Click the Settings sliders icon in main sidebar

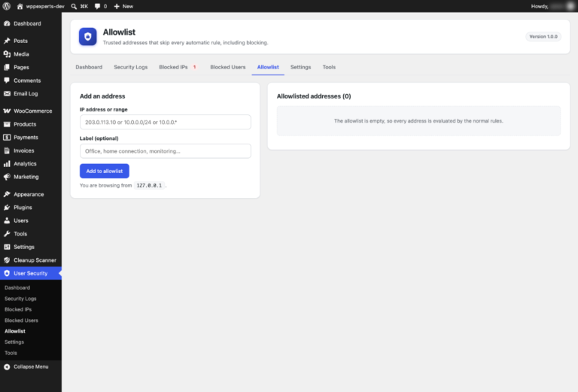7,247
